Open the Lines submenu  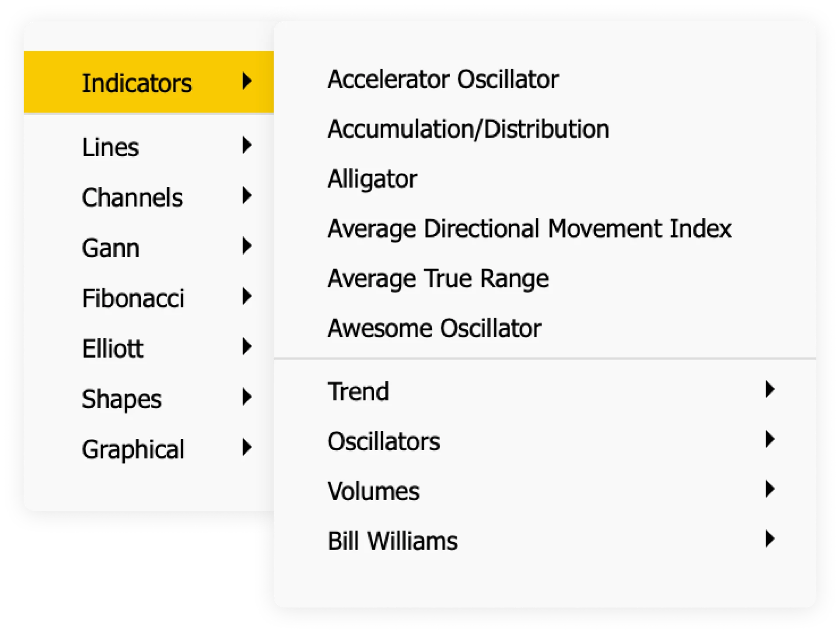[110, 147]
